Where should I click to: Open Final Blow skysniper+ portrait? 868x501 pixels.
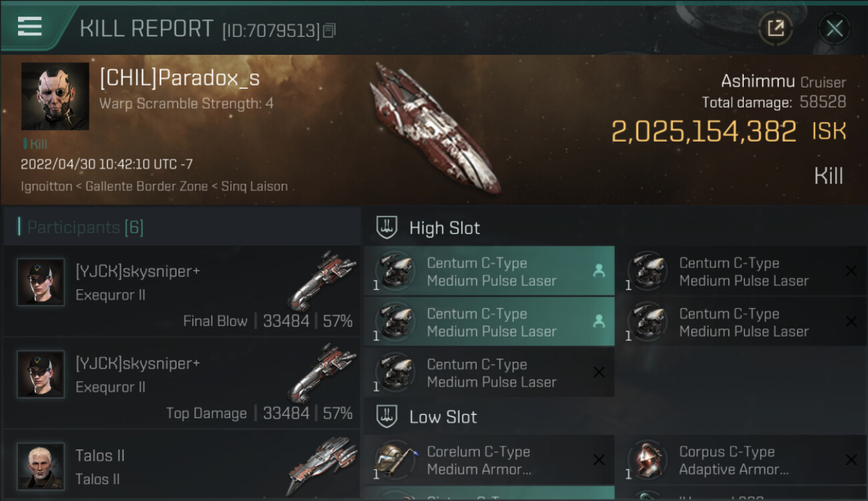tap(41, 282)
